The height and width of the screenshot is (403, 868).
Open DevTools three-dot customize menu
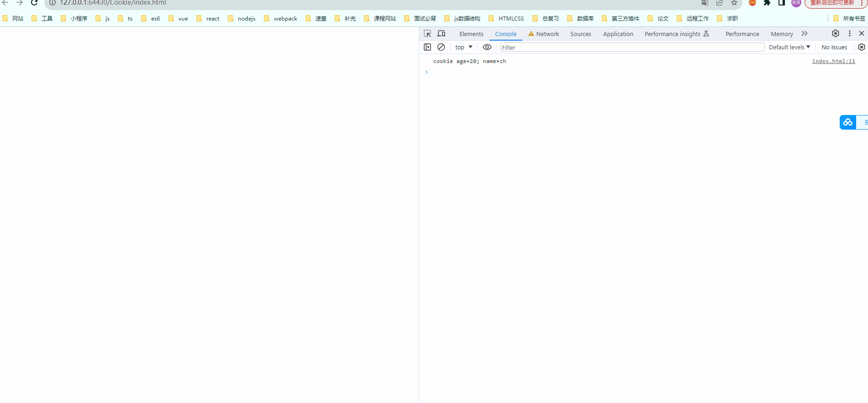[850, 33]
